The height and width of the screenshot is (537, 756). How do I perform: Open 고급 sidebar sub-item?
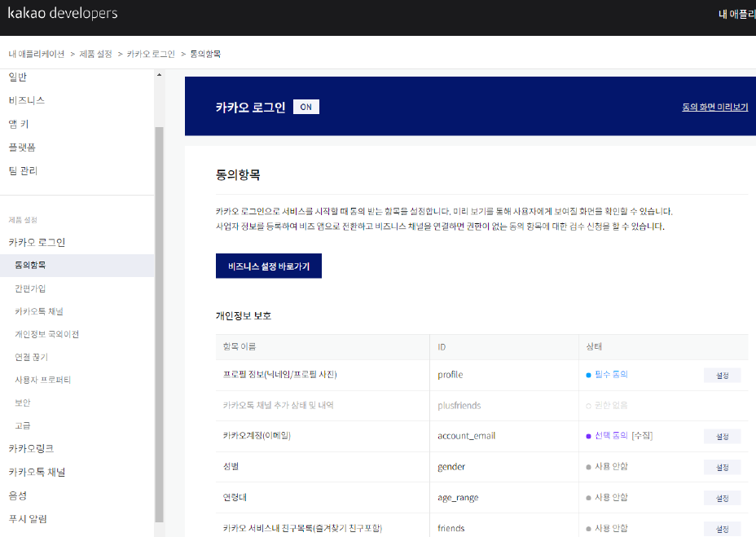click(23, 425)
